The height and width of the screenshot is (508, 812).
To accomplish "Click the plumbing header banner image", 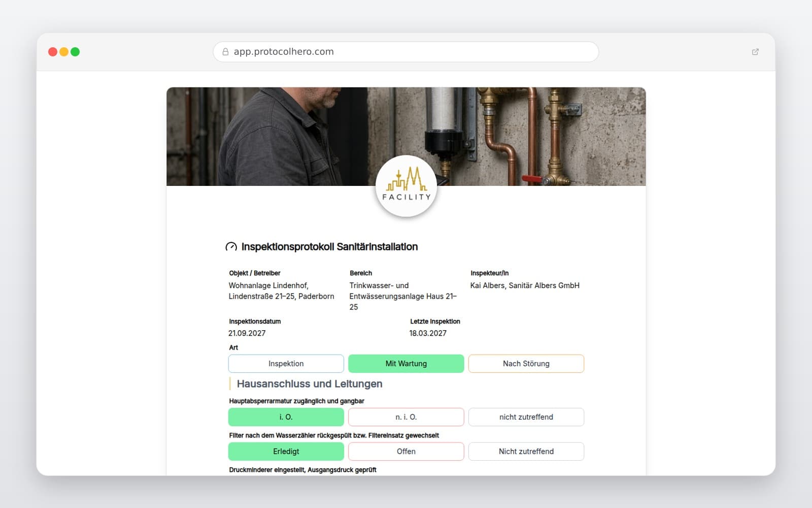I will point(406,137).
